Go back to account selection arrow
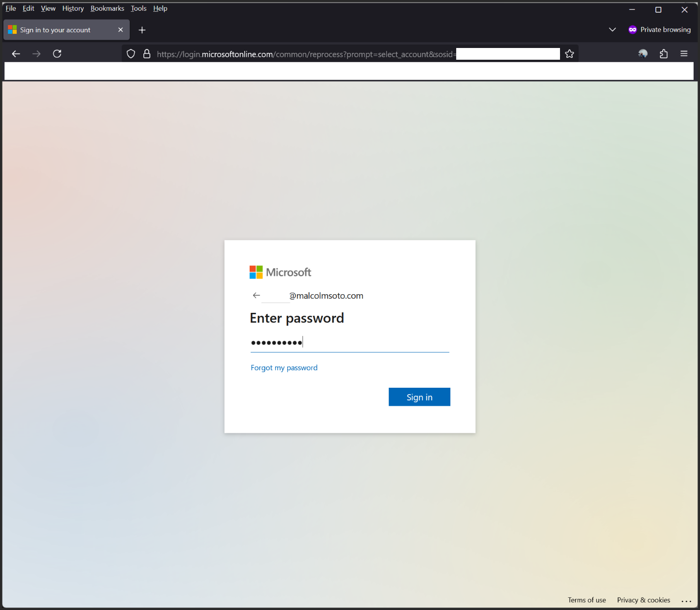Screen dimensions: 700x610 coord(256,295)
